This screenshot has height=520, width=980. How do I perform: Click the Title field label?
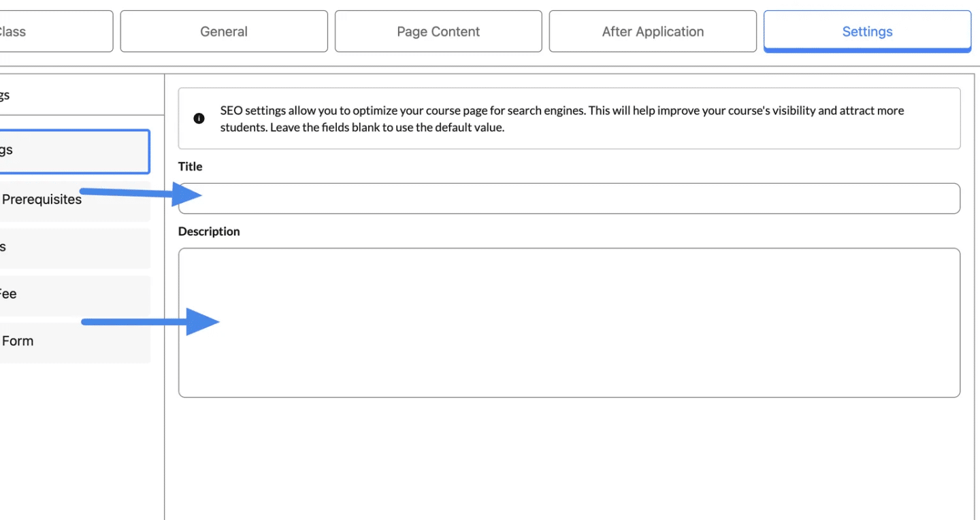(x=191, y=166)
